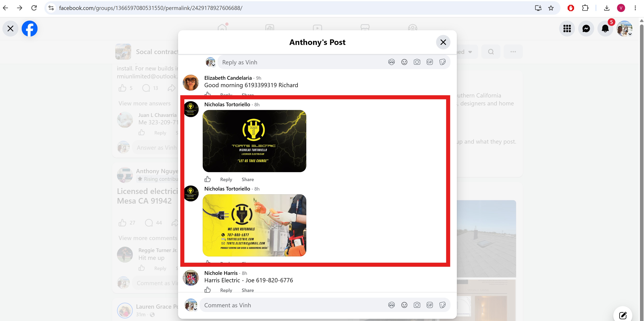The width and height of the screenshot is (644, 321).
Task: Click the browser Back arrow
Action: pyautogui.click(x=6, y=8)
